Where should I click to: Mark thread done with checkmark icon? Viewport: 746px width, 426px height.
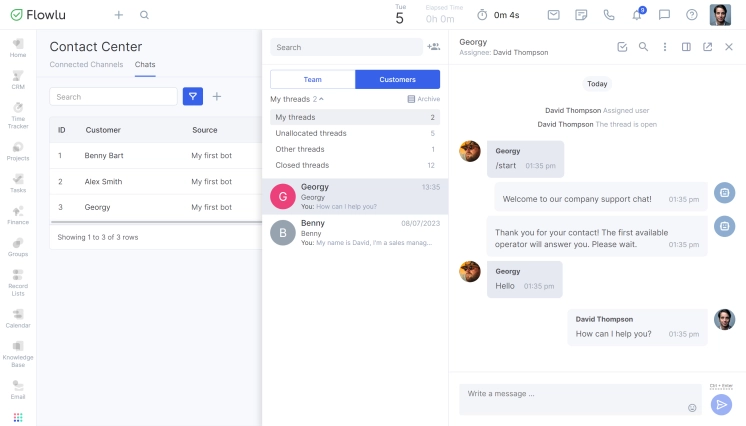tap(622, 47)
